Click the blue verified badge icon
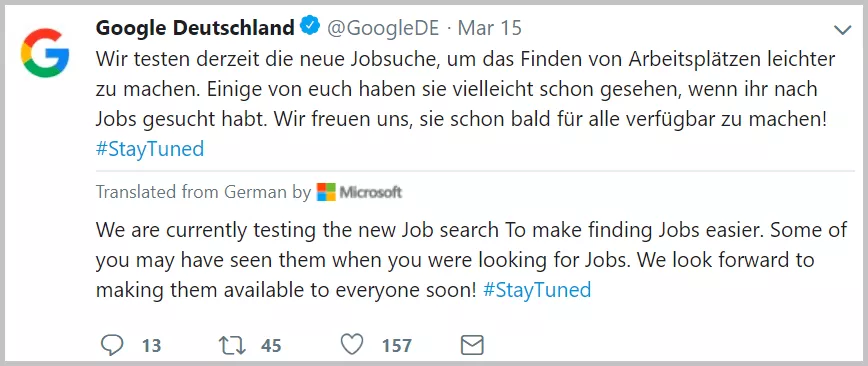The image size is (868, 366). click(310, 27)
